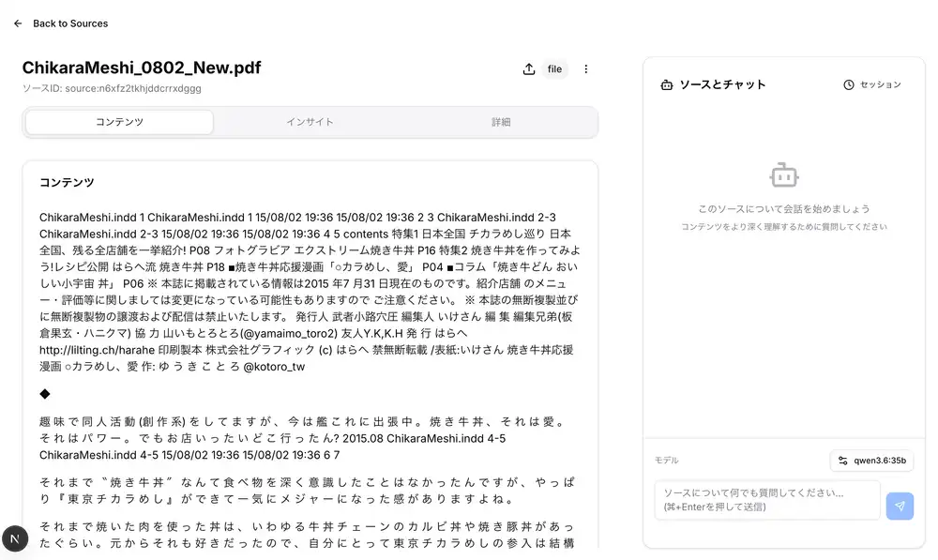Switch to the 詳細 tab
This screenshot has height=560, width=938.
point(501,121)
